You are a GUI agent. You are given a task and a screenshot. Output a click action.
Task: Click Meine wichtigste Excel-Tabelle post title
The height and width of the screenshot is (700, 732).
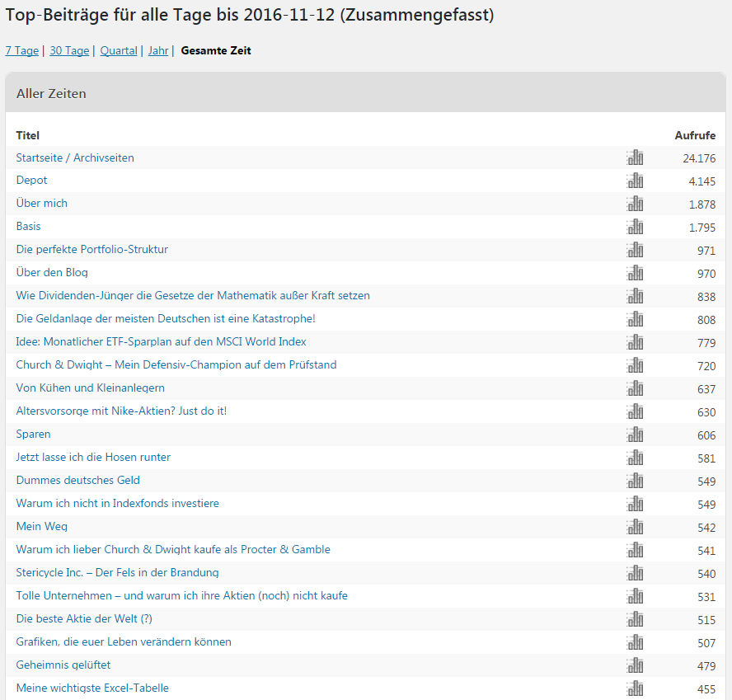point(92,688)
